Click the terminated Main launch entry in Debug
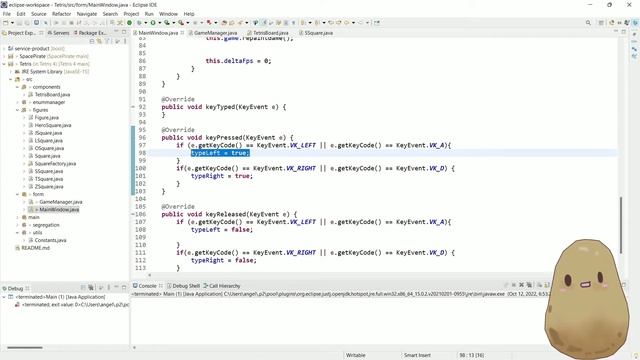Image resolution: width=640 pixels, height=360 pixels. [x=60, y=297]
